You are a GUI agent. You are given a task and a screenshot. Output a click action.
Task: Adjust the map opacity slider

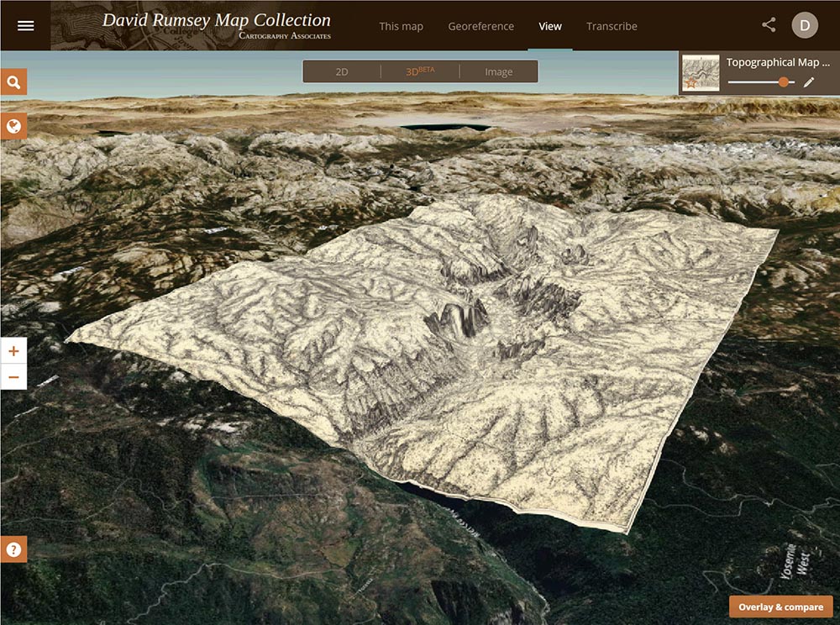[x=783, y=82]
